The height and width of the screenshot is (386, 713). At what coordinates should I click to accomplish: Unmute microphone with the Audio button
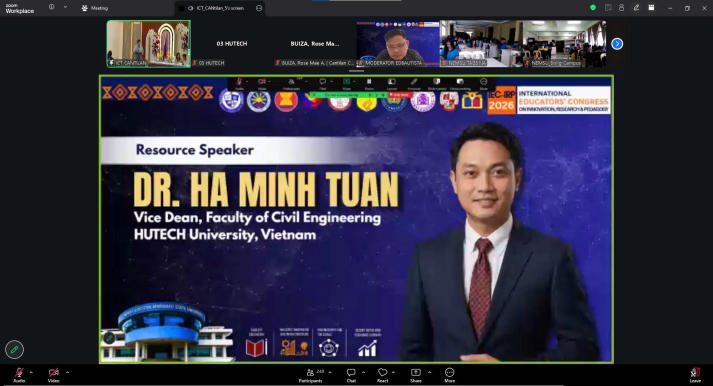[19, 375]
